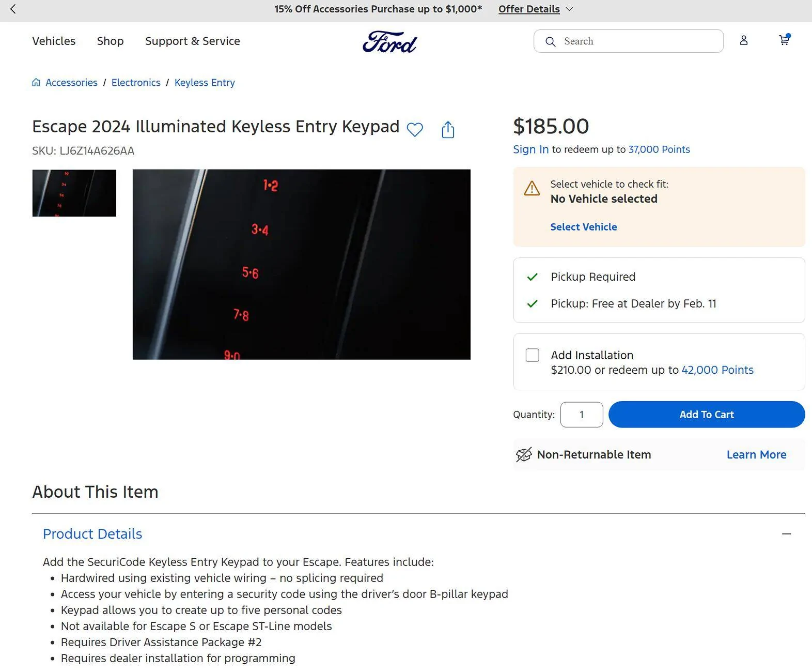The image size is (812, 672).
Task: Open the shopping cart icon
Action: pyautogui.click(x=784, y=40)
